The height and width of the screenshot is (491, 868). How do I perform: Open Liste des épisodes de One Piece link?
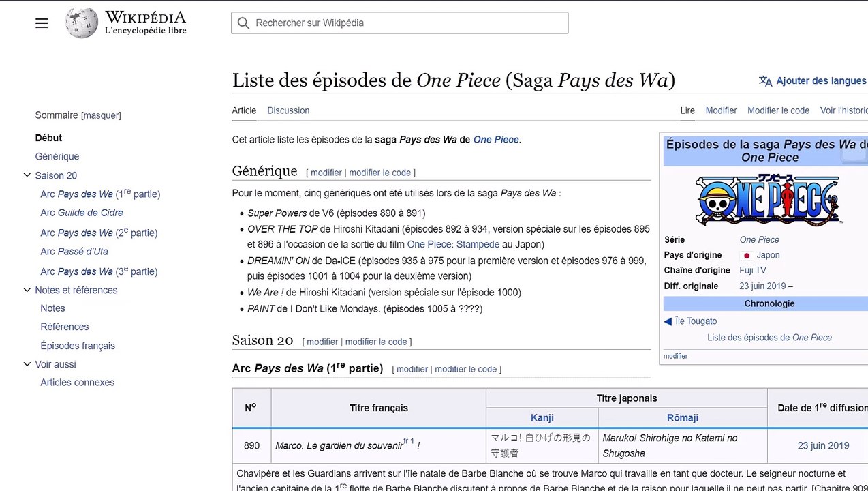point(769,338)
